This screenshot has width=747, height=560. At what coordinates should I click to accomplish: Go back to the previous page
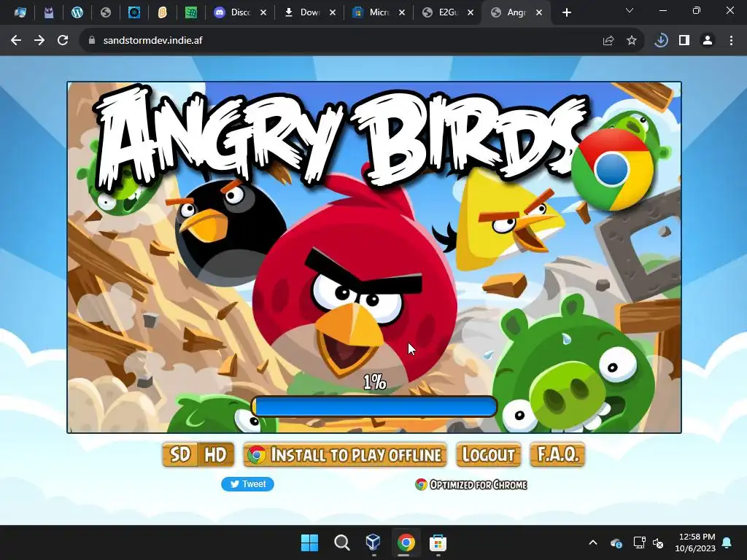(x=16, y=41)
